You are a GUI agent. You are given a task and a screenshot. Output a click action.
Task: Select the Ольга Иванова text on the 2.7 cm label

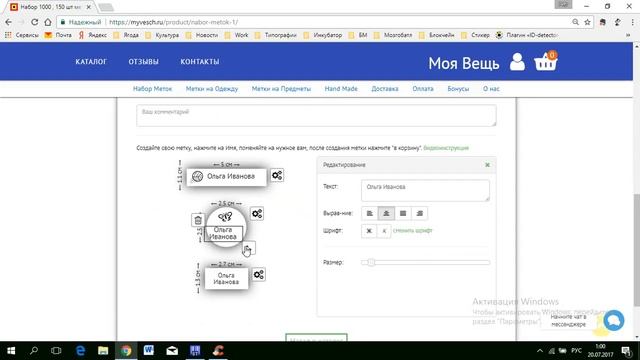(x=226, y=278)
